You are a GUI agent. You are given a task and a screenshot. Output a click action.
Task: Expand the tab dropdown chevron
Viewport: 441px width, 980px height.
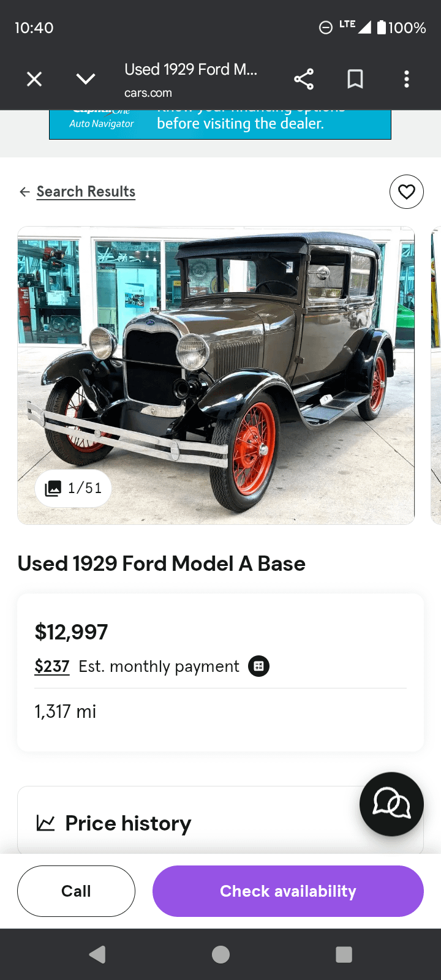click(x=86, y=79)
